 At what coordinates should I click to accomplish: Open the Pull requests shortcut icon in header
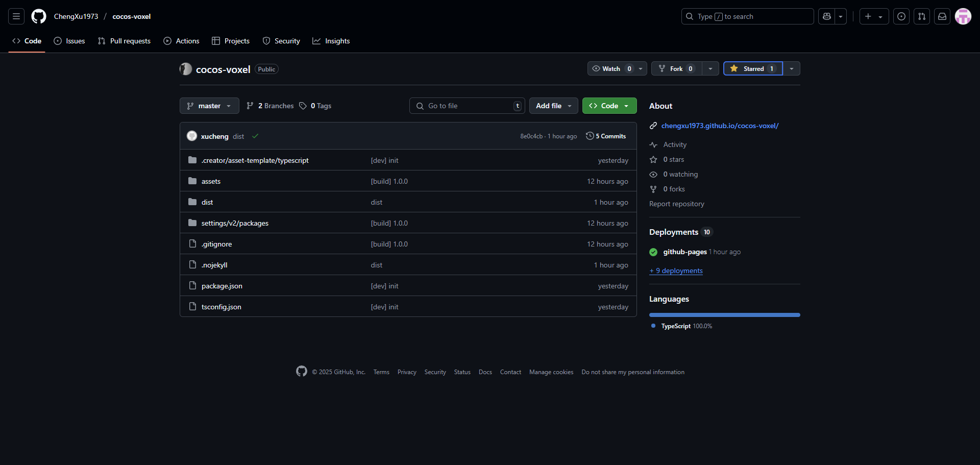click(x=922, y=16)
